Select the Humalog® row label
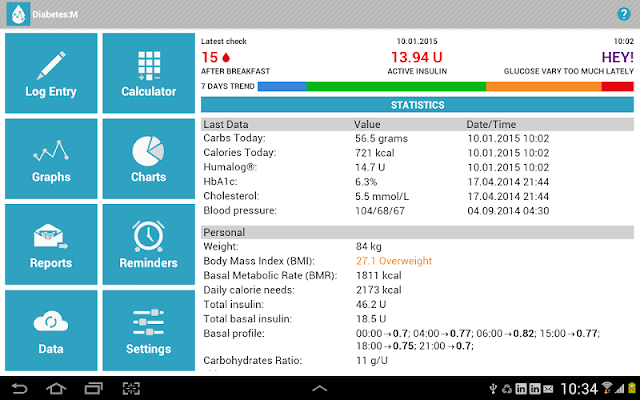640x400 pixels. pyautogui.click(x=230, y=167)
